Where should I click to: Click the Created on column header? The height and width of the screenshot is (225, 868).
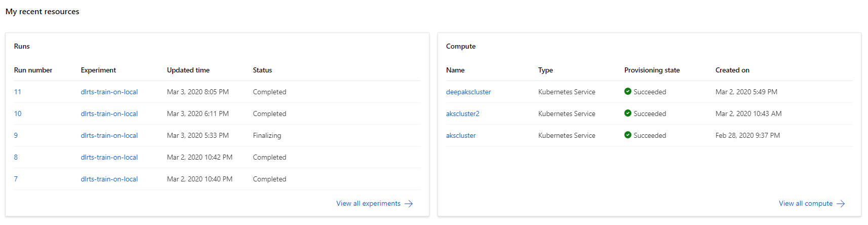(732, 70)
